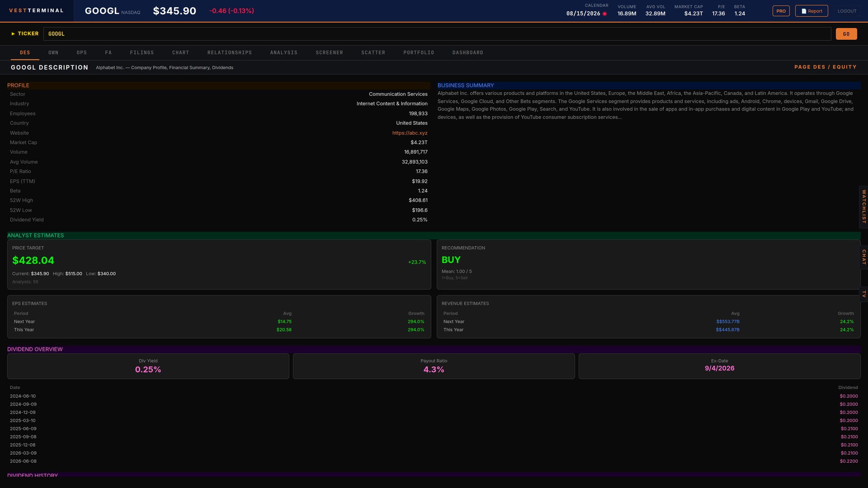868x488 pixels.
Task: Click the -0.46 (-0.13%) price change
Action: coord(231,11)
